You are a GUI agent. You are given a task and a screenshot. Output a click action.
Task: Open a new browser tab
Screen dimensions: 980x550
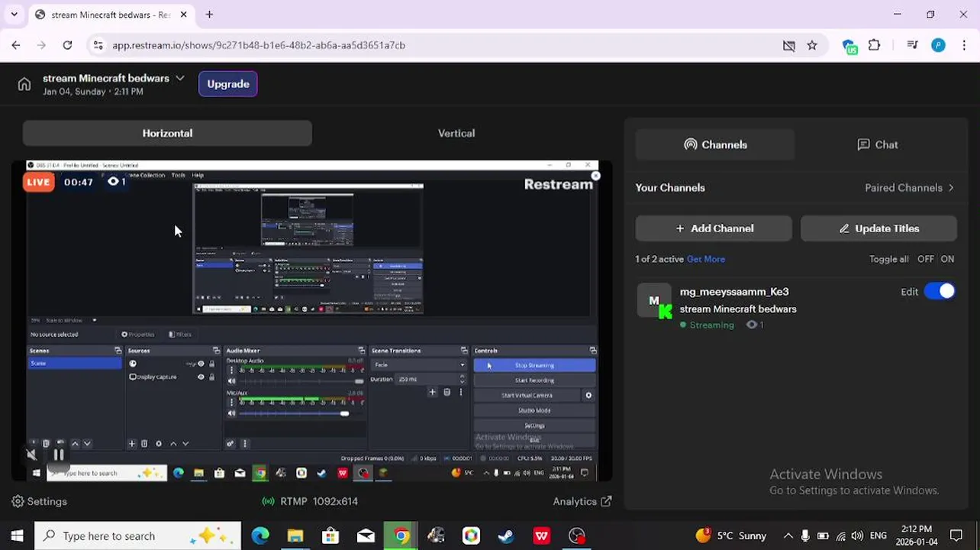coord(209,15)
